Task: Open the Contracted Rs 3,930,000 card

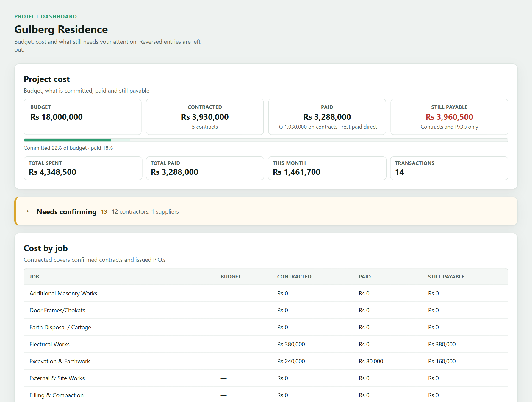Action: pos(205,117)
